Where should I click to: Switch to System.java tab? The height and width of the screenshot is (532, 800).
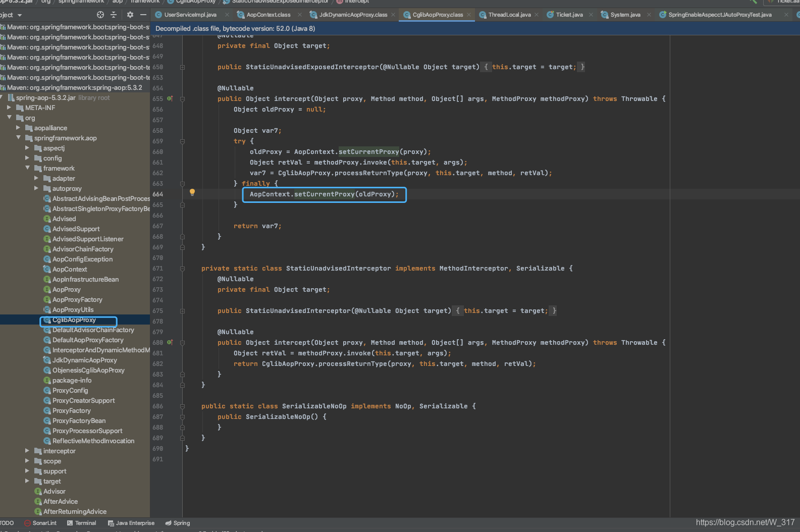(625, 15)
